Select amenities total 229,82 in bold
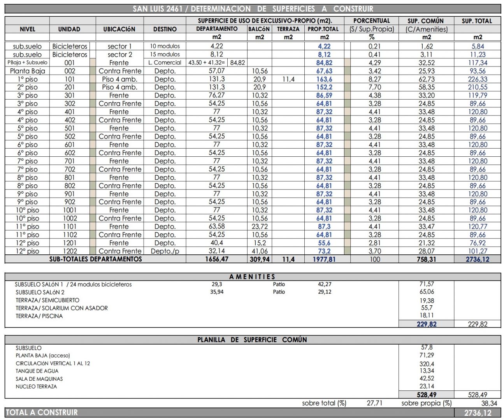The height and width of the screenshot is (420, 504). click(427, 324)
